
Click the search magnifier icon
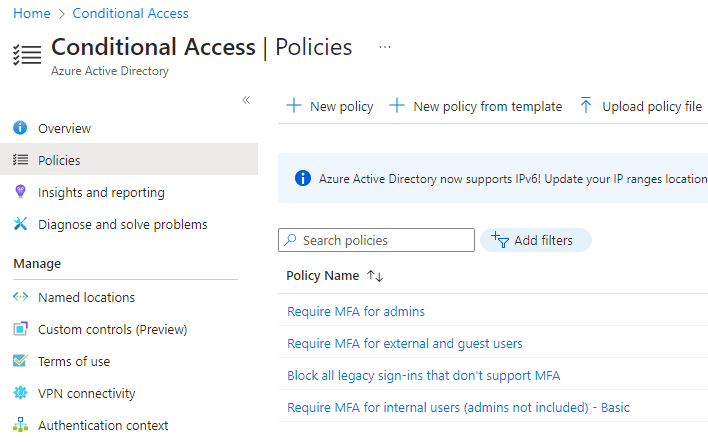(290, 240)
